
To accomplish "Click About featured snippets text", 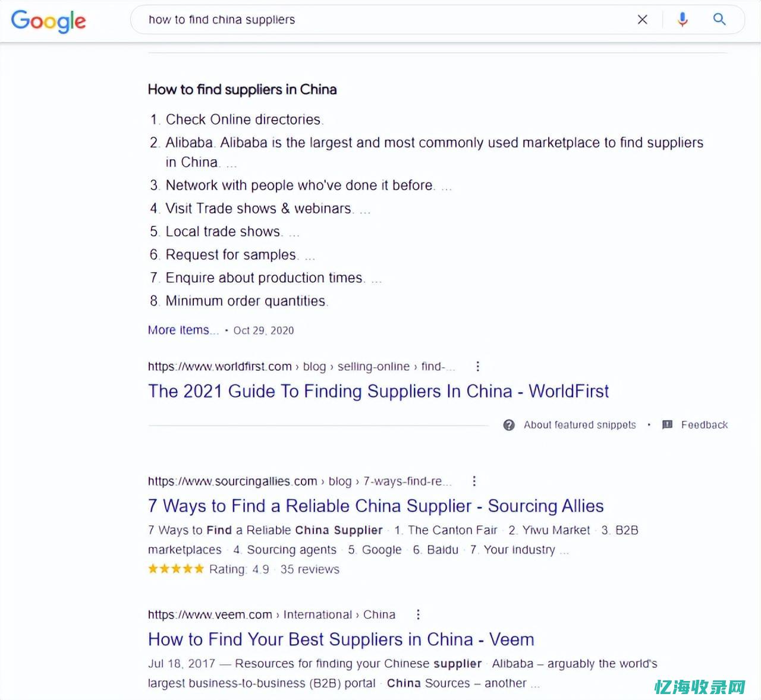I will 580,425.
